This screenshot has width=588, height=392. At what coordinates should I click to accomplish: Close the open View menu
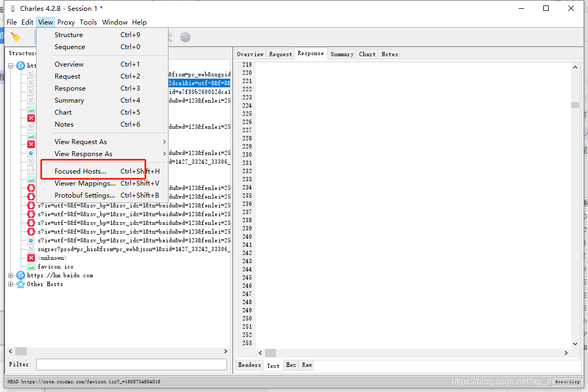tap(45, 22)
